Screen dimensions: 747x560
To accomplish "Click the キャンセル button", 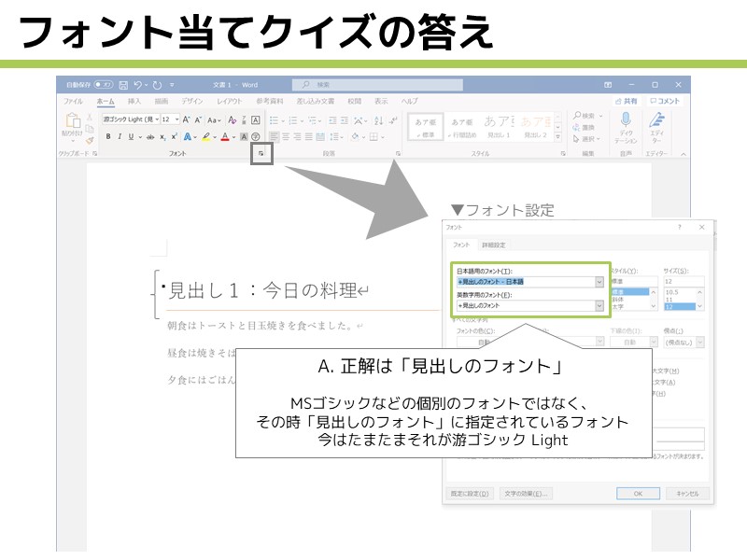I will [x=687, y=493].
